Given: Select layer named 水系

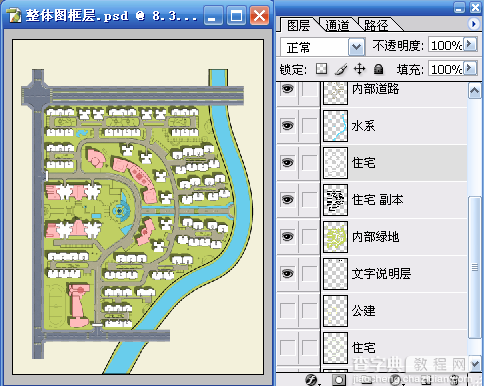Looking at the screenshot, I should (x=363, y=126).
